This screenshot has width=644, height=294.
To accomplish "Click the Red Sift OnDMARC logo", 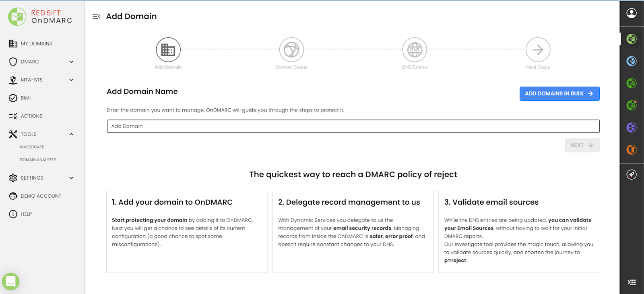I will pyautogui.click(x=40, y=17).
